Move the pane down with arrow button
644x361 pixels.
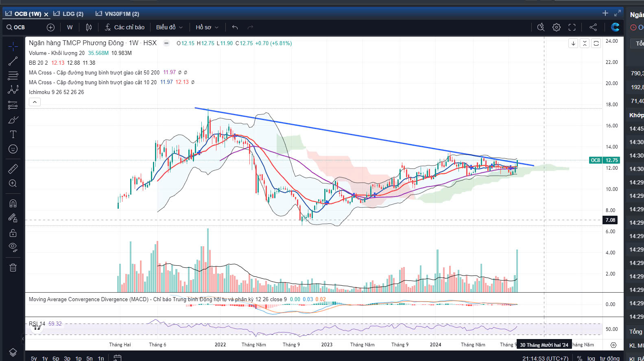[573, 43]
